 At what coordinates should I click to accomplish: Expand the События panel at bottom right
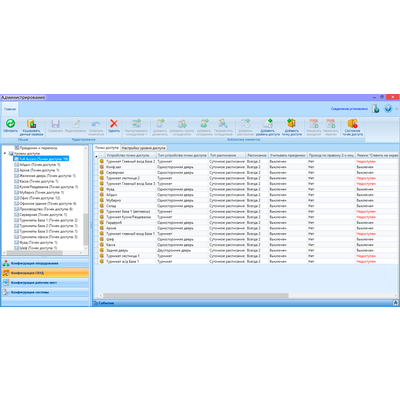[395, 303]
